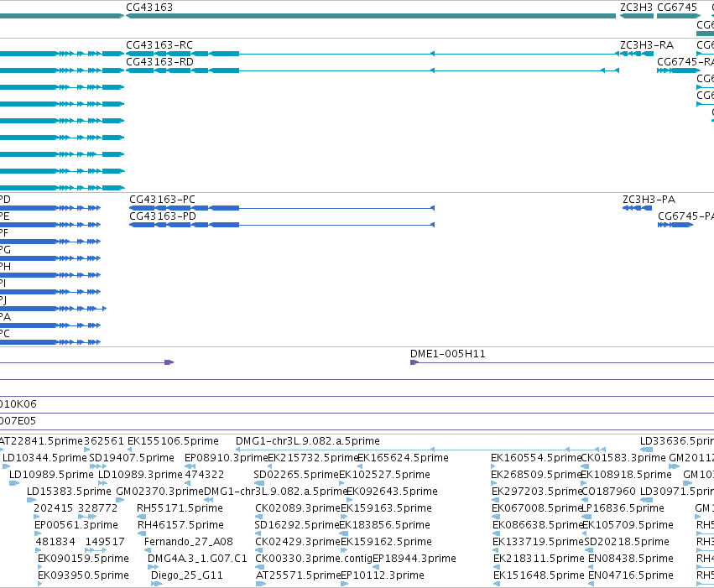The image size is (714, 588).
Task: Click protein feature CG43163-PD
Action: pyautogui.click(x=163, y=216)
